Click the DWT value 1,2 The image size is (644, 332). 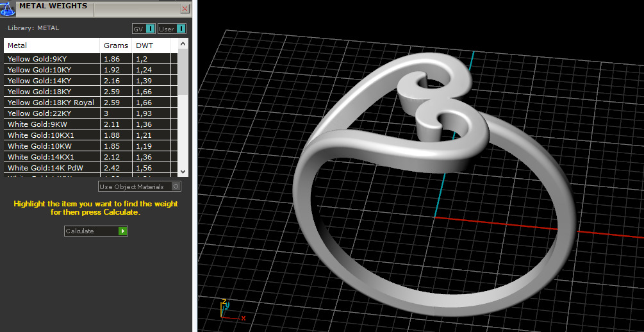pyautogui.click(x=142, y=59)
